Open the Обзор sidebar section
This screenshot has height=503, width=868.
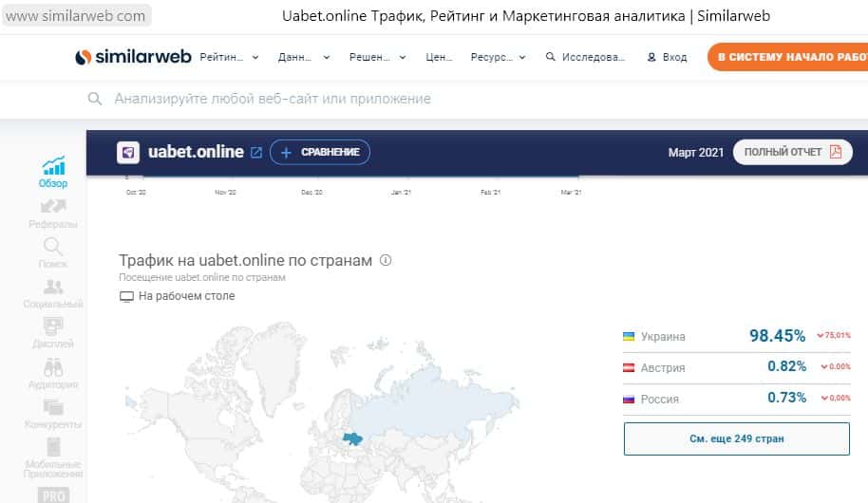(53, 172)
